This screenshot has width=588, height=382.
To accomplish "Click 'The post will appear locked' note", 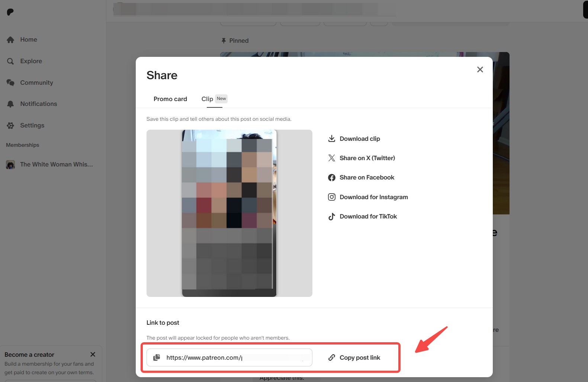I will pos(218,338).
